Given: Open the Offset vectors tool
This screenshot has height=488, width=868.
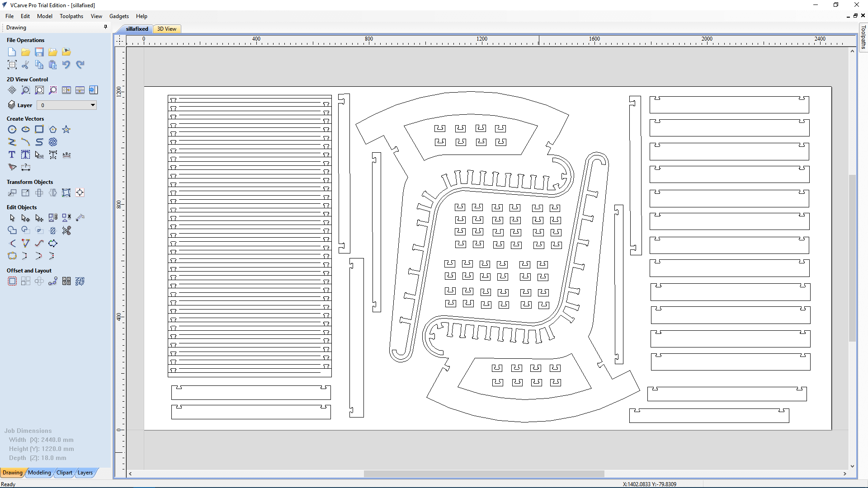Looking at the screenshot, I should click(x=12, y=281).
